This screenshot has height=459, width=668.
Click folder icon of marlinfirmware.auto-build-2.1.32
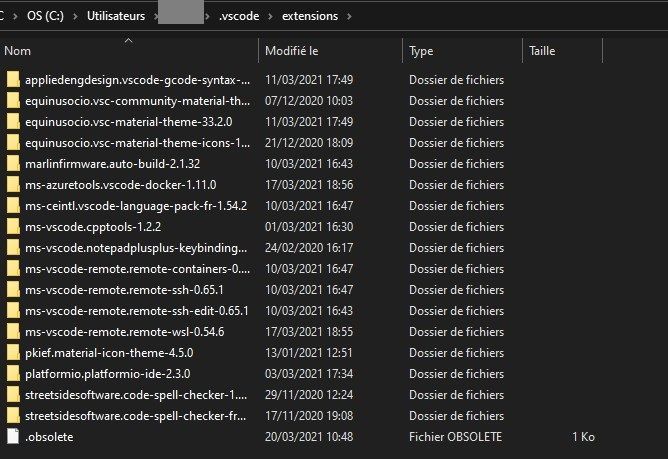tap(13, 164)
